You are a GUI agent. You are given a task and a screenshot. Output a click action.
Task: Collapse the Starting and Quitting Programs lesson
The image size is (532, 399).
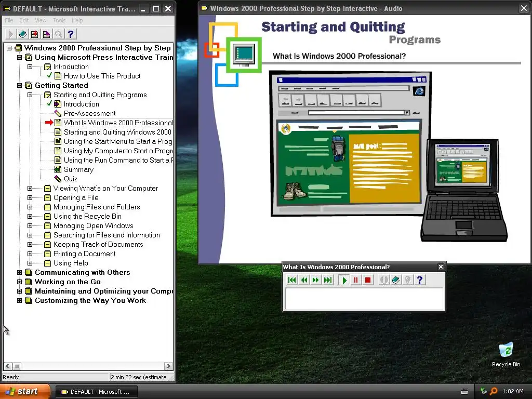(30, 95)
